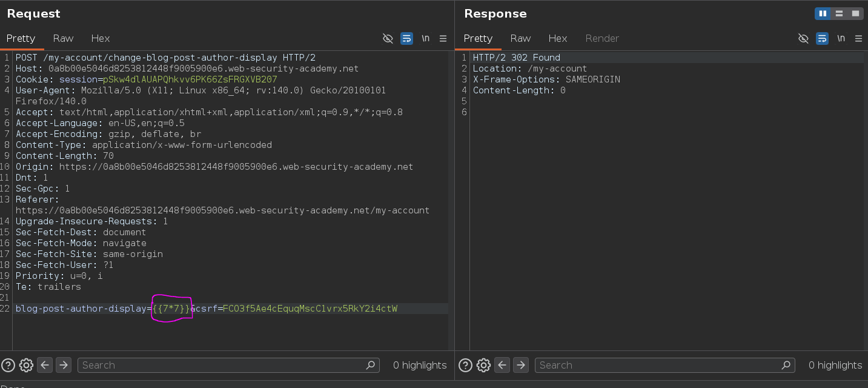
Task: Click the X-Frame-Options: SAMEORIGIN header
Action: tap(546, 79)
